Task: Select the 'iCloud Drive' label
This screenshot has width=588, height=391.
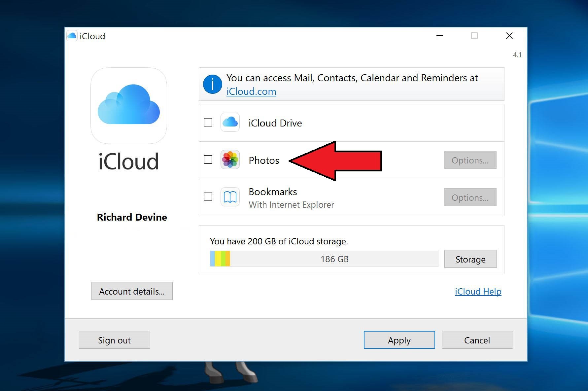Action: pos(275,123)
